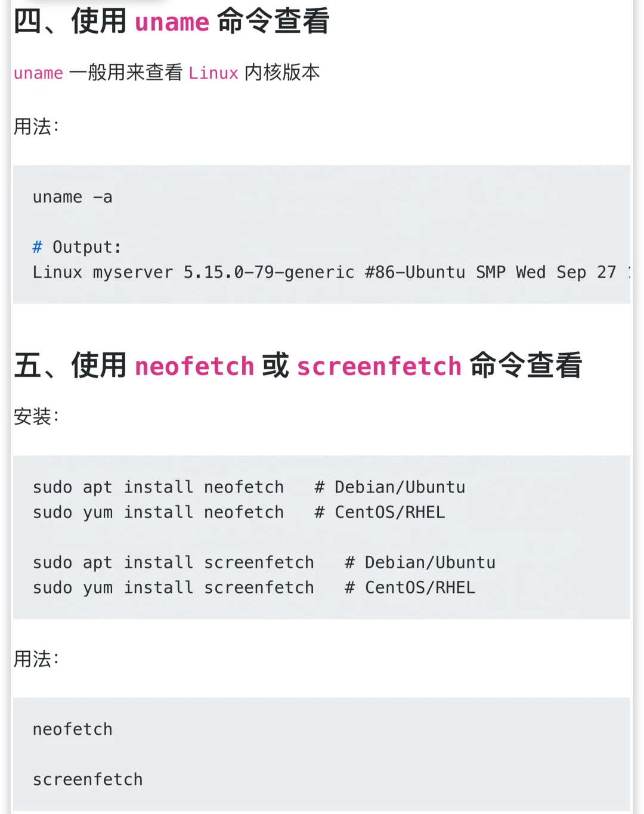
Task: Click "用法:" label below uname description
Action: (x=36, y=126)
